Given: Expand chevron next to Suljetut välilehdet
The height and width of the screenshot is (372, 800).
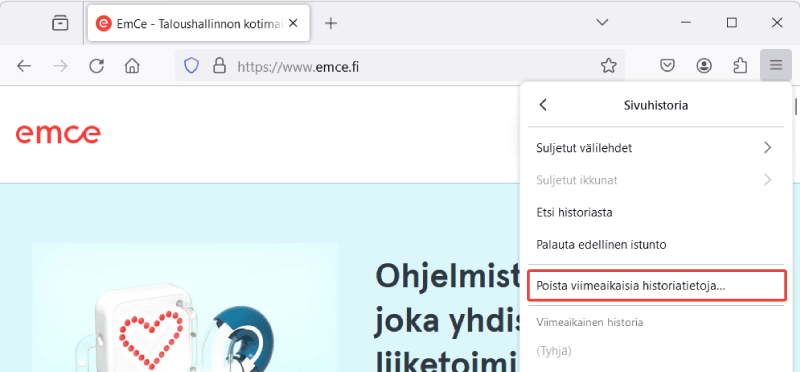Looking at the screenshot, I should (x=768, y=148).
